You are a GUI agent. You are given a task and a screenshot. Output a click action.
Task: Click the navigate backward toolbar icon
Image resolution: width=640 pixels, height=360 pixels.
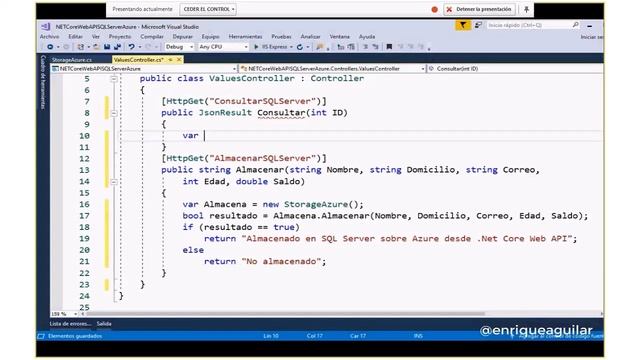click(x=50, y=47)
